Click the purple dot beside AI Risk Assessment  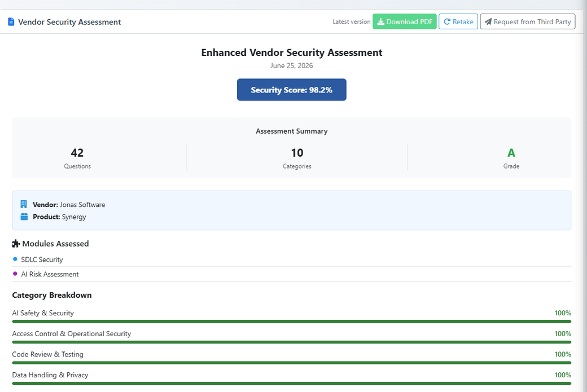tap(15, 274)
